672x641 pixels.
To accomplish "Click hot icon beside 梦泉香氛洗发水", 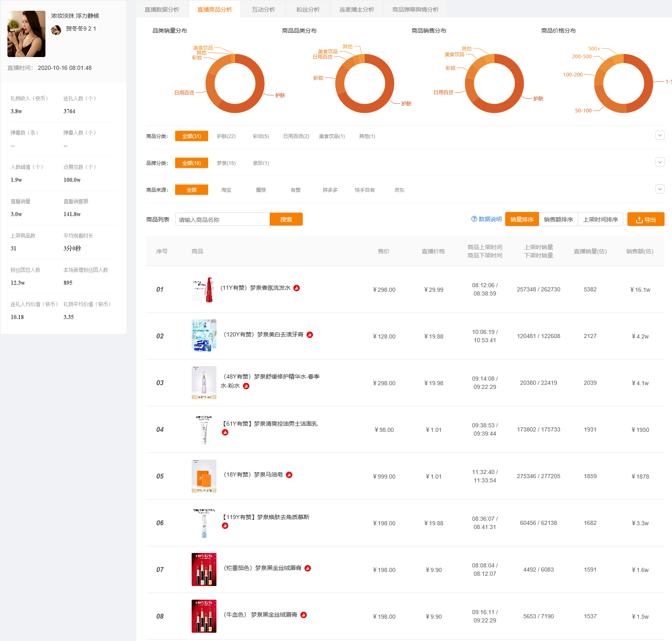I will coord(297,288).
